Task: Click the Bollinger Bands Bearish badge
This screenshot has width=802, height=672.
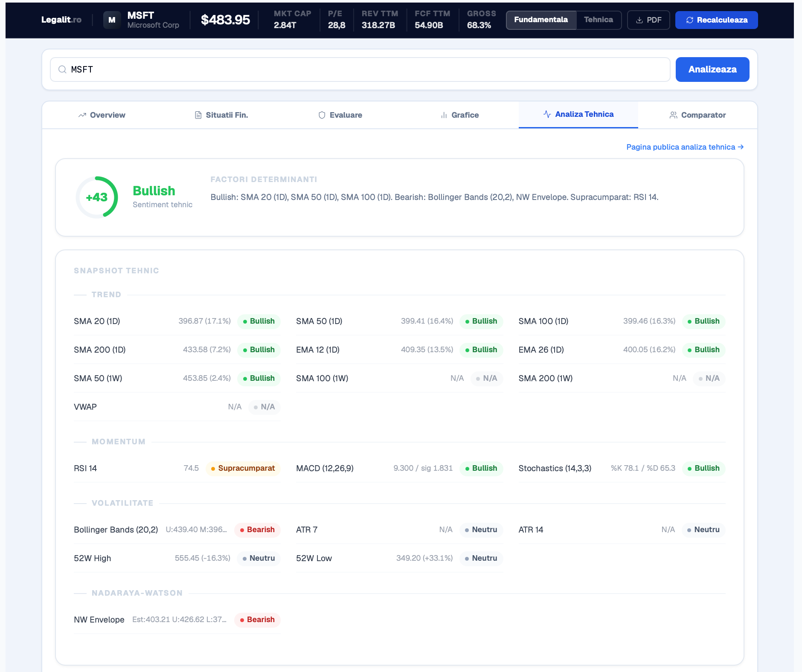Action: (x=257, y=530)
